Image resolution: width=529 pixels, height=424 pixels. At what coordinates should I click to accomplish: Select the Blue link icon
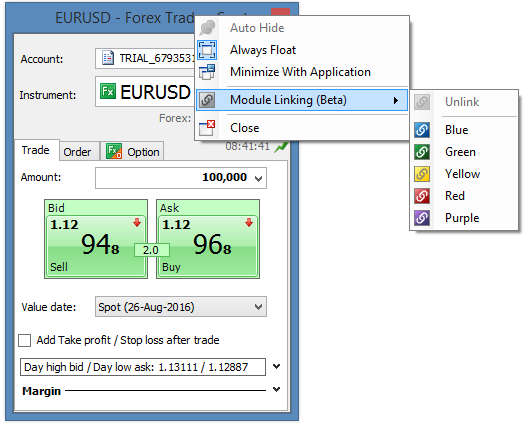tap(422, 130)
